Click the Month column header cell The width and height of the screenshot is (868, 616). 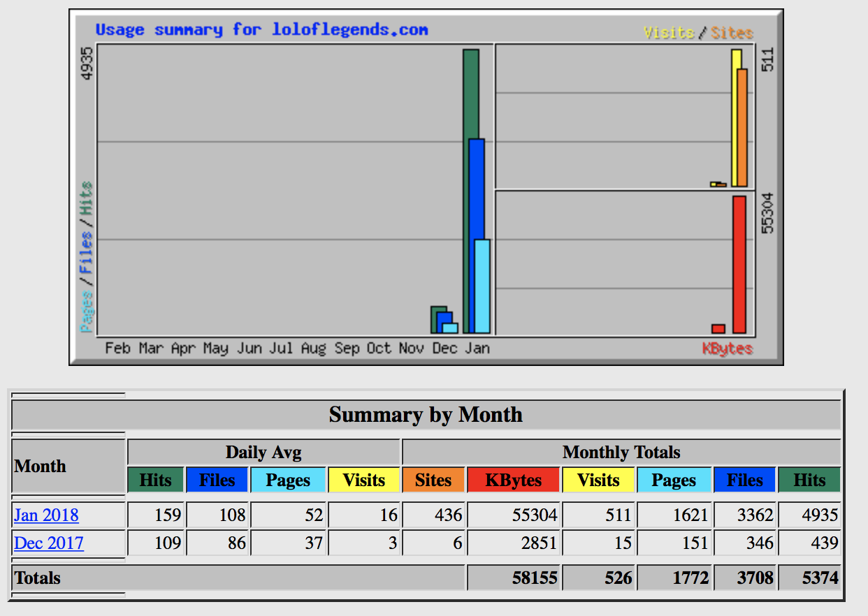68,466
